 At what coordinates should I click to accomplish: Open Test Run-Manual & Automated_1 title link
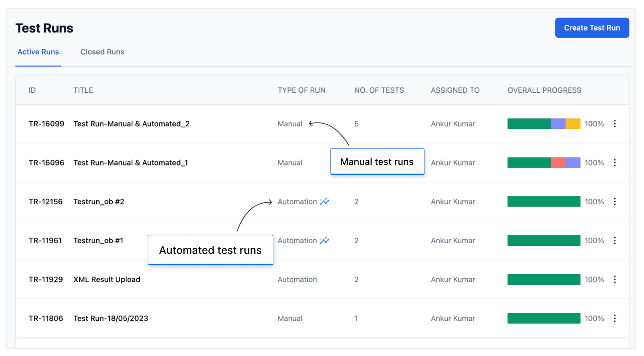pos(130,163)
